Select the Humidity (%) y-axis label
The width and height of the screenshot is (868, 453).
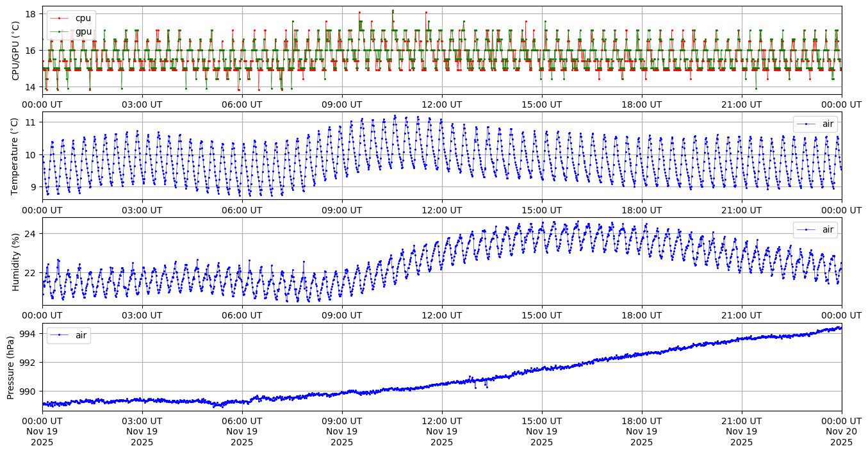click(16, 261)
